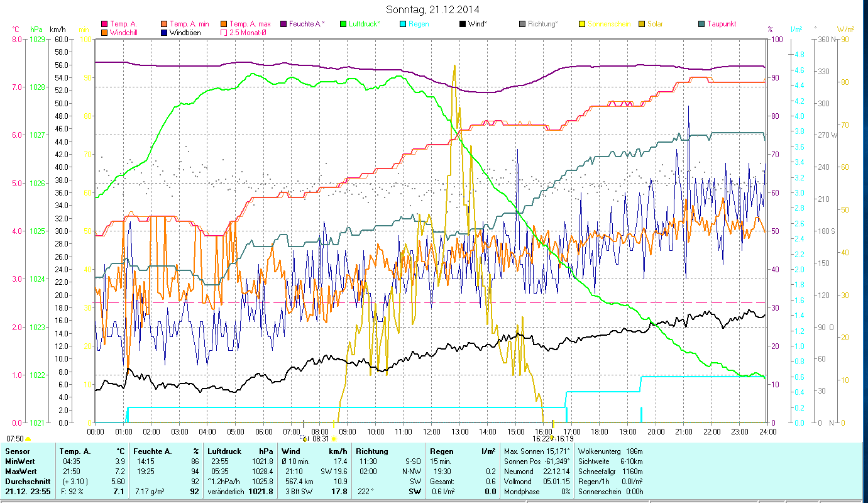Click the temperature maximum time '21:50'
868x503 pixels.
point(72,472)
